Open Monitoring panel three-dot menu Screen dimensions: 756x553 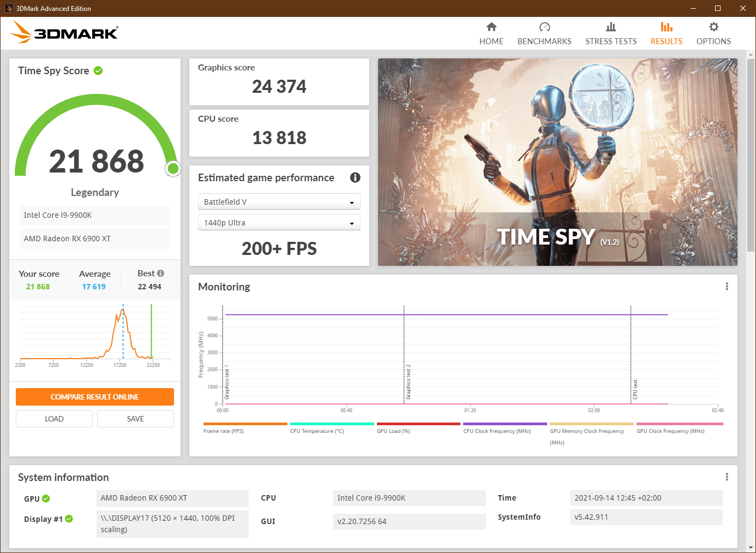point(727,287)
